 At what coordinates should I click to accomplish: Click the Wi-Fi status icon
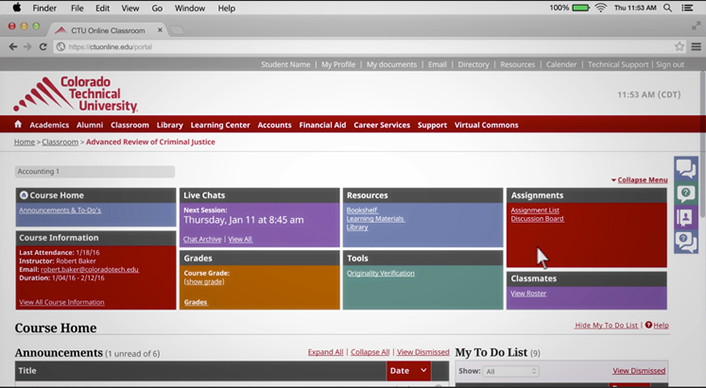click(601, 8)
